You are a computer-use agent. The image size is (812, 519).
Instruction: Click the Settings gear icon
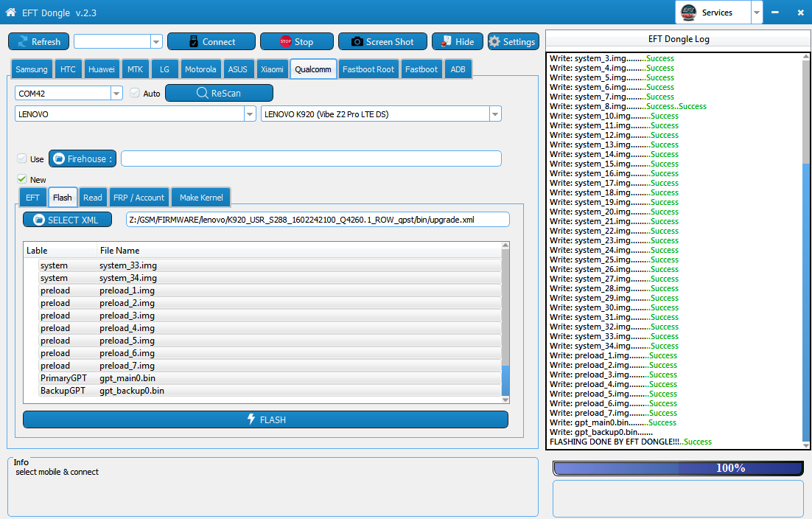click(x=494, y=41)
